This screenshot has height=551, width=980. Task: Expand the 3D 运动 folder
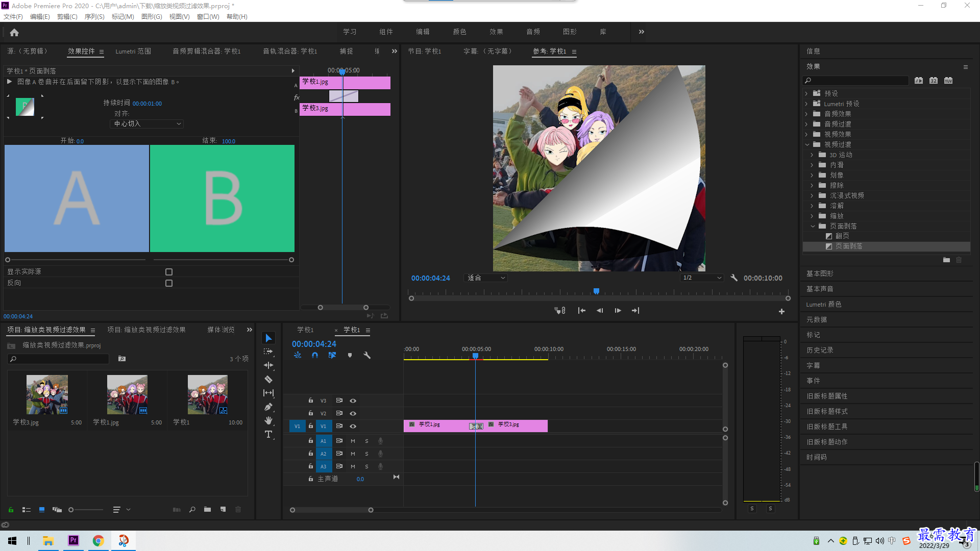coord(812,155)
